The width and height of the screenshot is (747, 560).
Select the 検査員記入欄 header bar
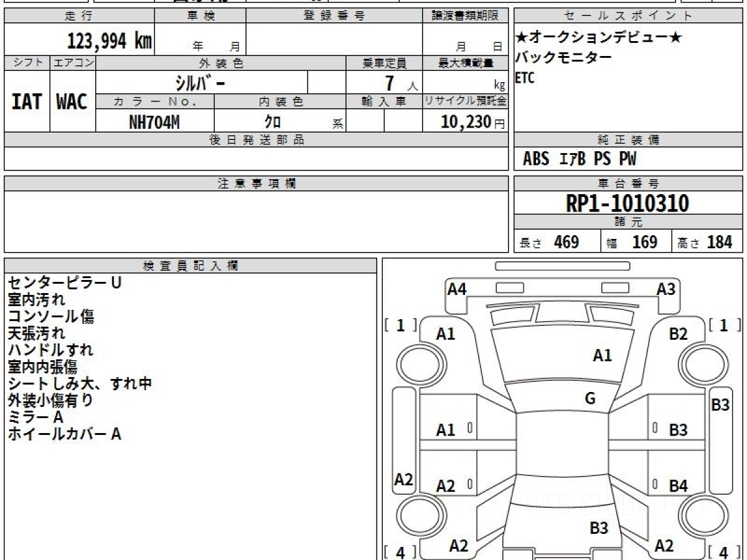coord(190,266)
